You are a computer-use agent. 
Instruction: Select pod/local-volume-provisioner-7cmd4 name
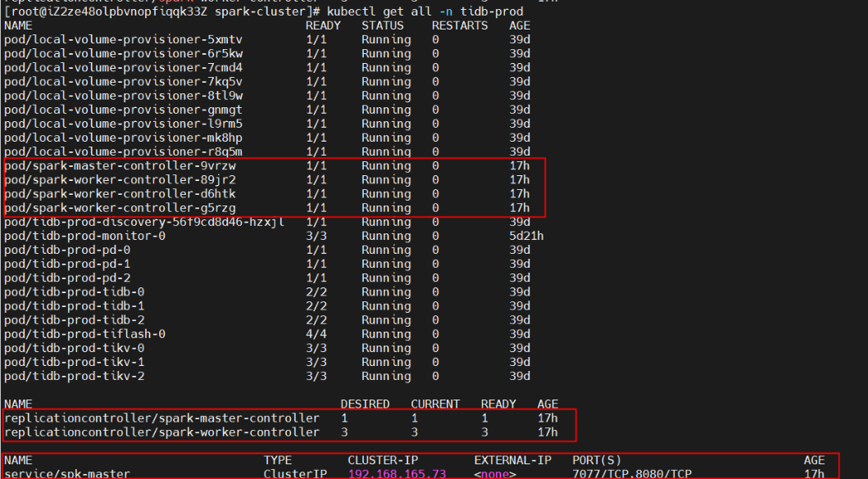click(124, 67)
